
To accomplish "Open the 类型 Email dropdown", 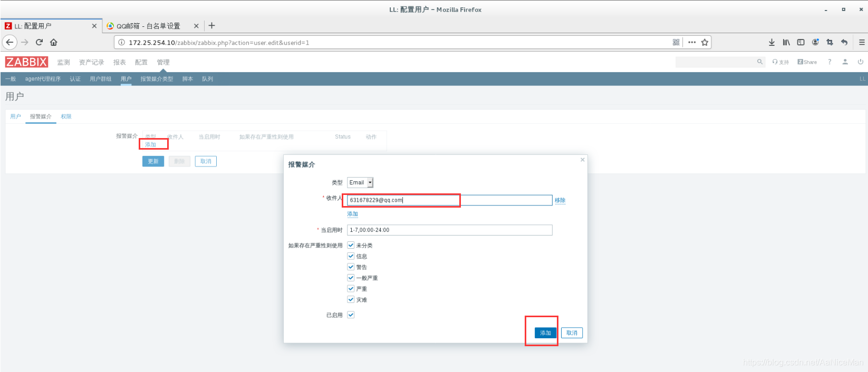I will pyautogui.click(x=360, y=182).
